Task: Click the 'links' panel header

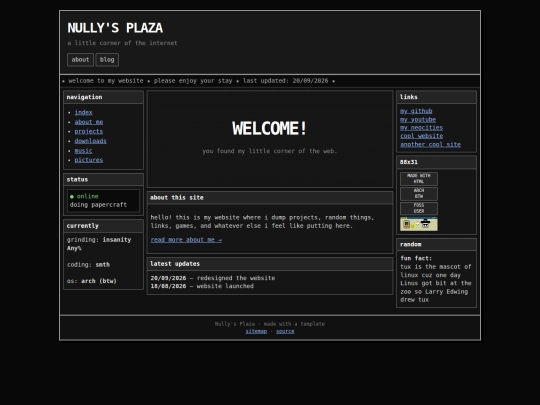Action: tap(436, 97)
